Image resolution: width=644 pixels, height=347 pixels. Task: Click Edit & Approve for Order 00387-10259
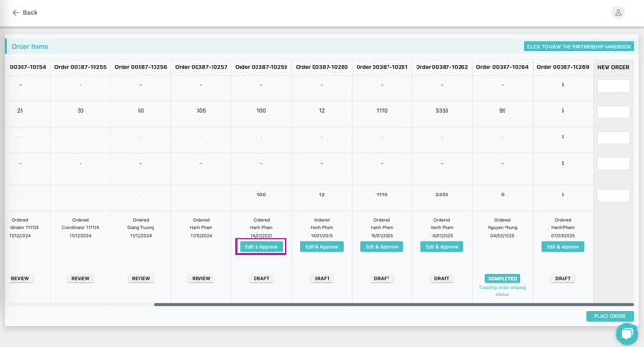coord(261,247)
